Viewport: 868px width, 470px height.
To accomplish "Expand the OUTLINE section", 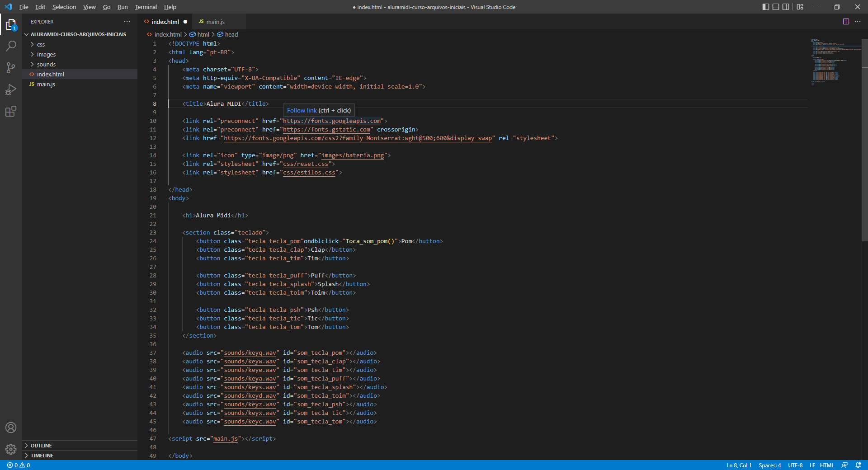I will pos(80,446).
